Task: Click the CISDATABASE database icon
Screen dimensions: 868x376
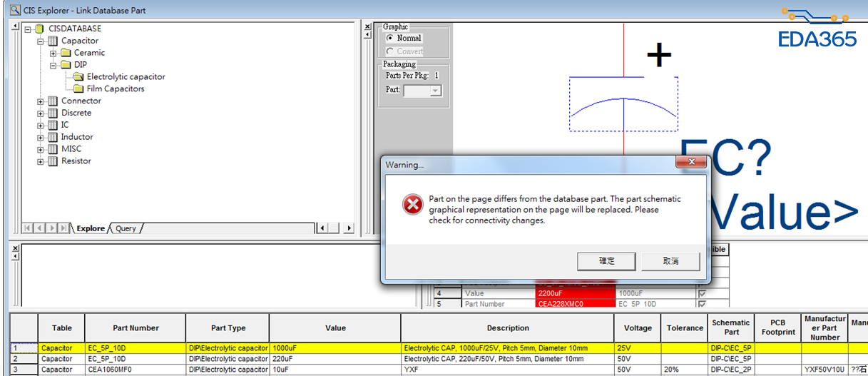Action: pyautogui.click(x=40, y=29)
